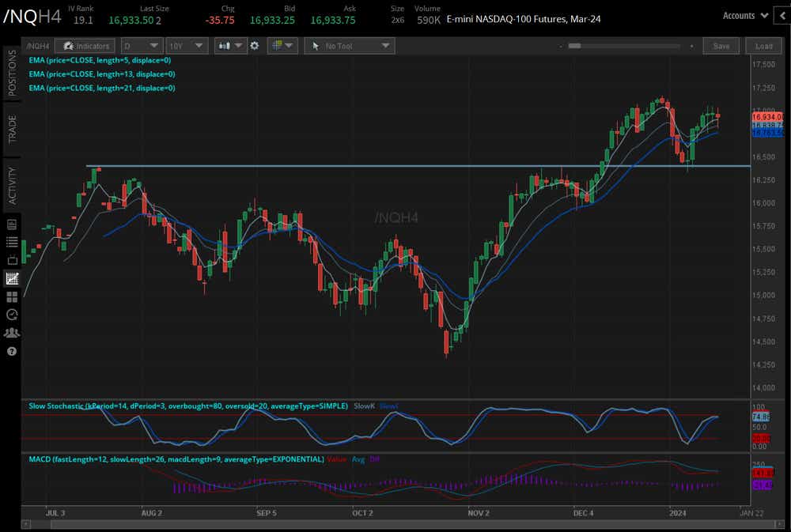Open the live TV sidebar icon
Screen dimensions: 791x532
pos(12,260)
